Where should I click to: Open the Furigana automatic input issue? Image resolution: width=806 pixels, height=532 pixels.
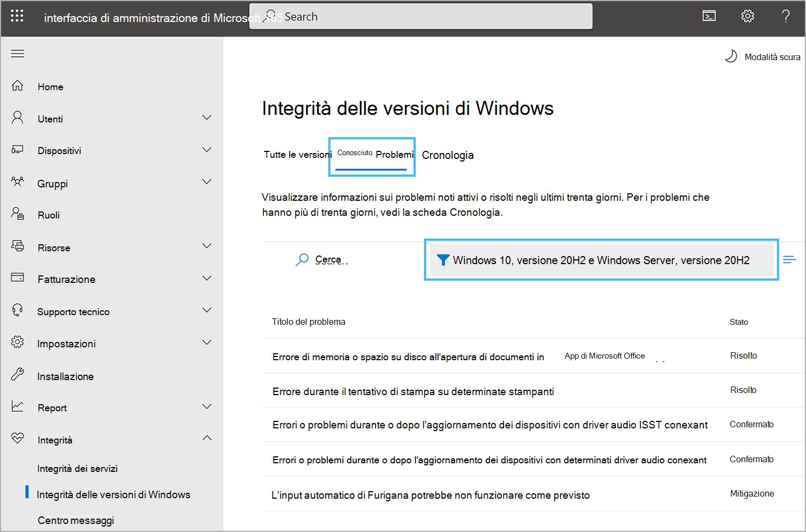coord(430,495)
